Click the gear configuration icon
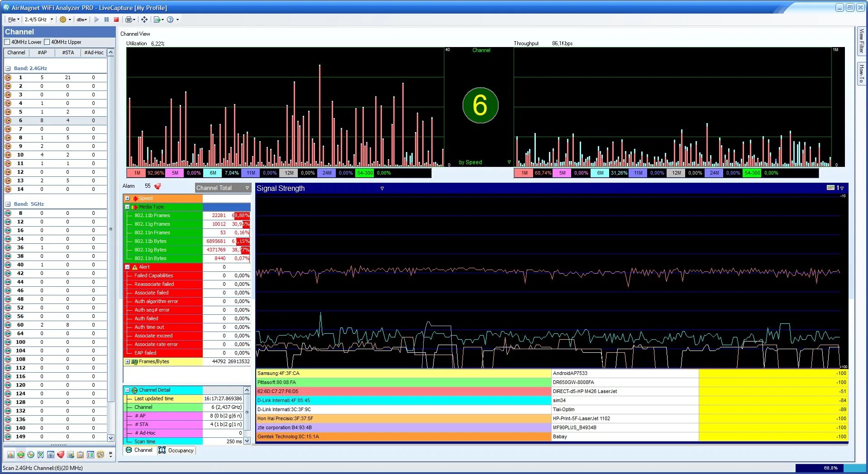This screenshot has height=474, width=868. click(63, 19)
